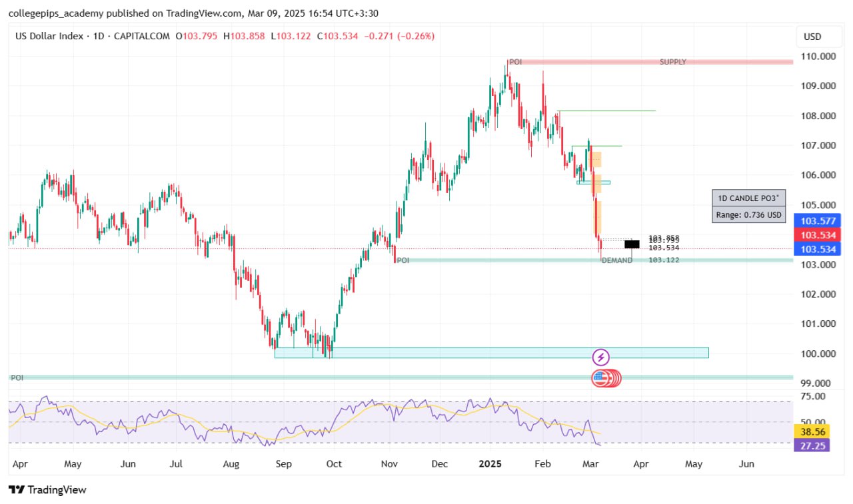Select the green demand zone band at 103
853x504 pixels.
tap(594, 260)
